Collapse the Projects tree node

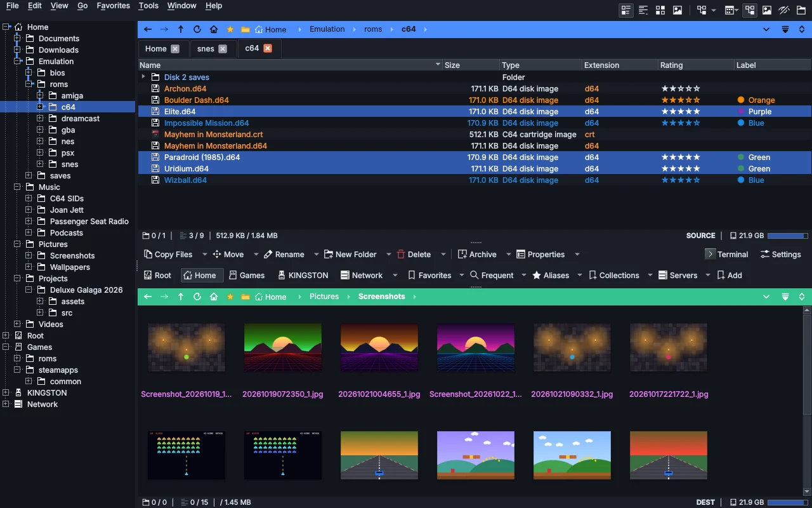click(17, 279)
